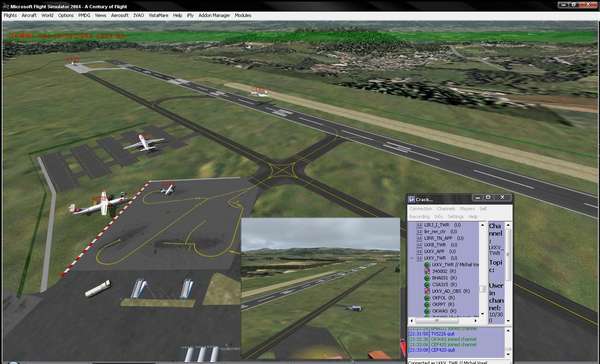Open the Settings menu in TeamSpeak window

(x=455, y=217)
